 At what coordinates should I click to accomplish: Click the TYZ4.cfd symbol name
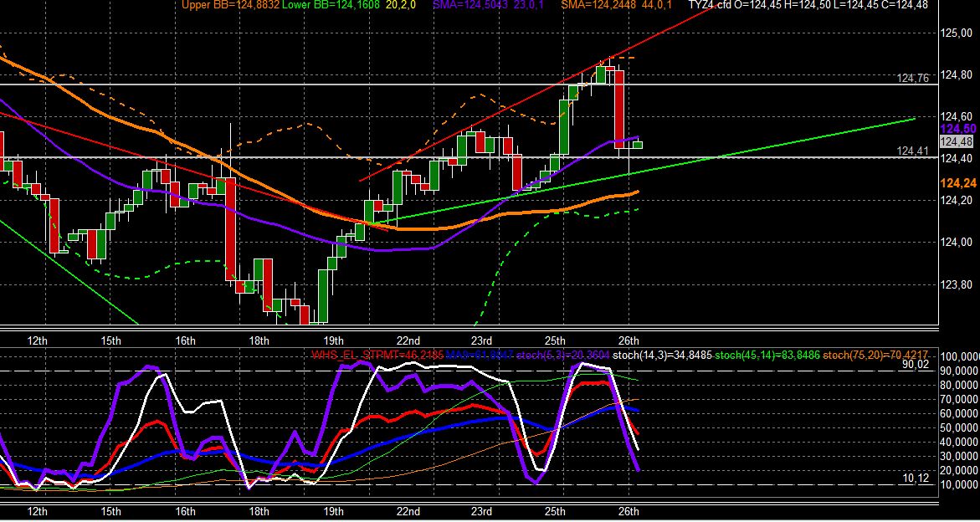point(709,5)
